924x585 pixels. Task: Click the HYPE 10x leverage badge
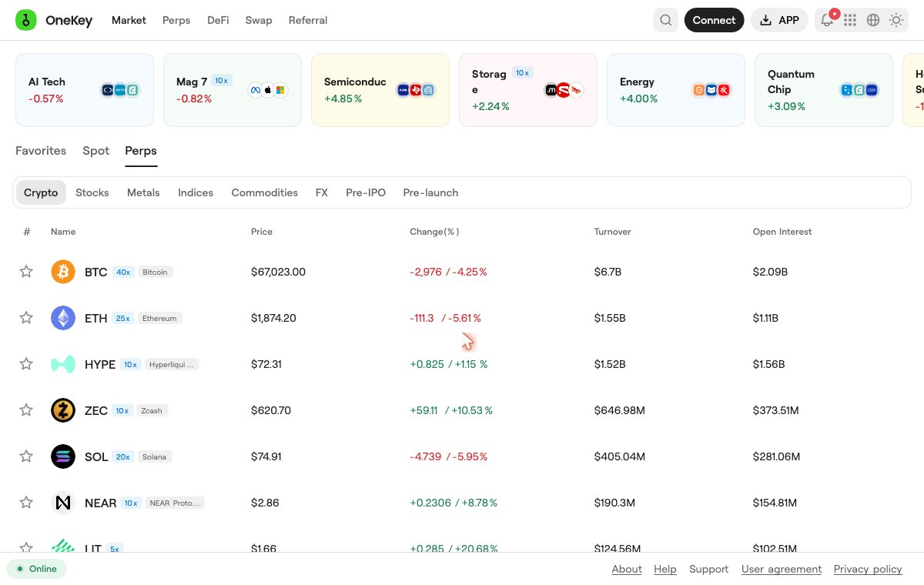[x=131, y=364]
